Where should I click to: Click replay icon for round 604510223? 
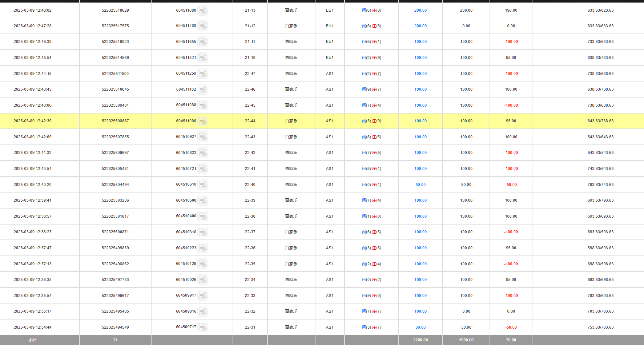(203, 248)
